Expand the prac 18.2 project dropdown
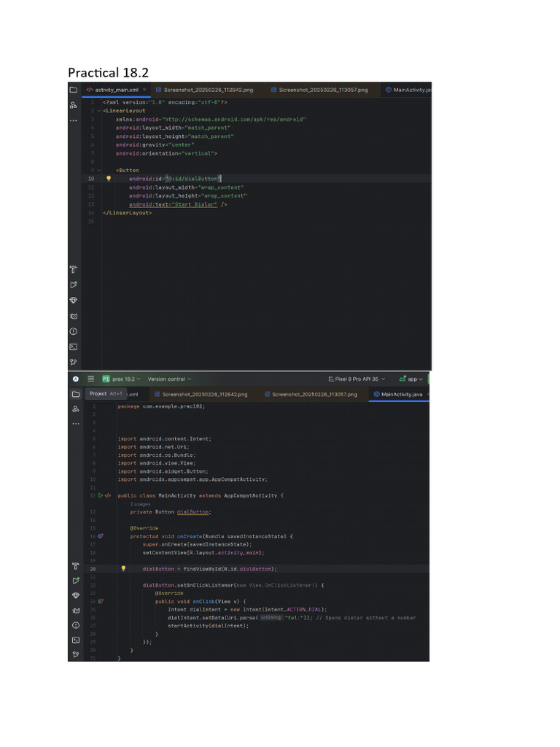 122,379
